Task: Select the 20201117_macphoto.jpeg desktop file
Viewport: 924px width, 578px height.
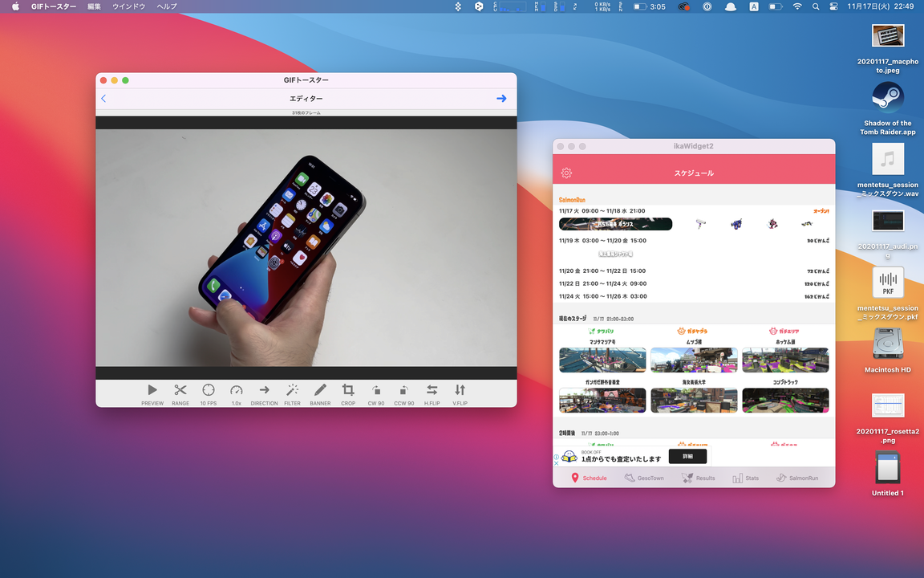Action: [x=887, y=50]
